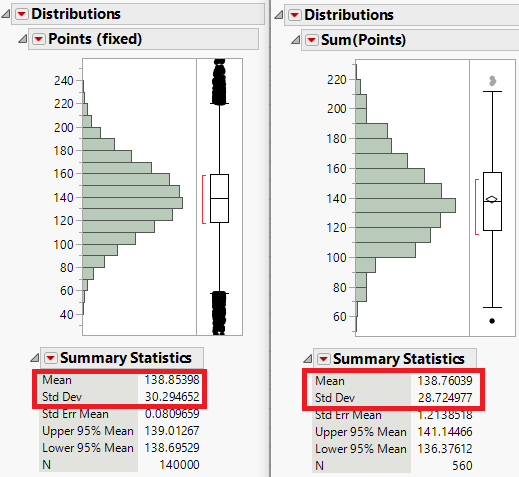Viewport: 519px width, 477px height.
Task: Collapse left Summary Statistics disclosure triangle
Action: 34,358
